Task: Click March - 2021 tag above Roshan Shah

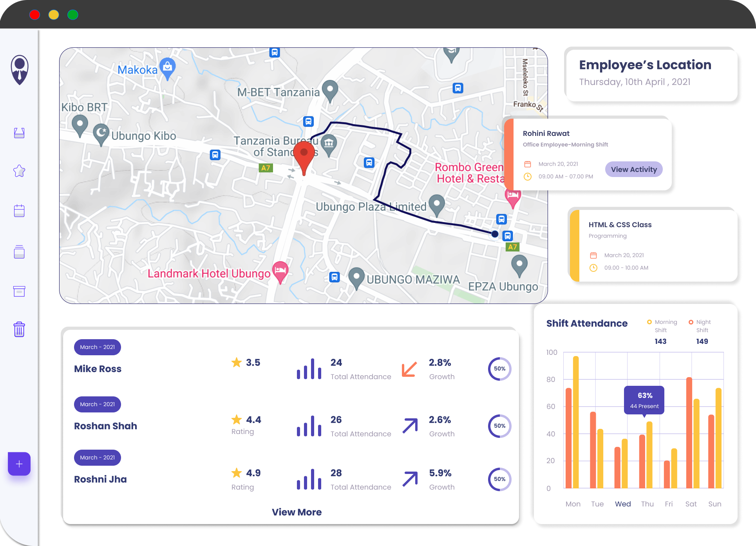Action: pyautogui.click(x=98, y=404)
